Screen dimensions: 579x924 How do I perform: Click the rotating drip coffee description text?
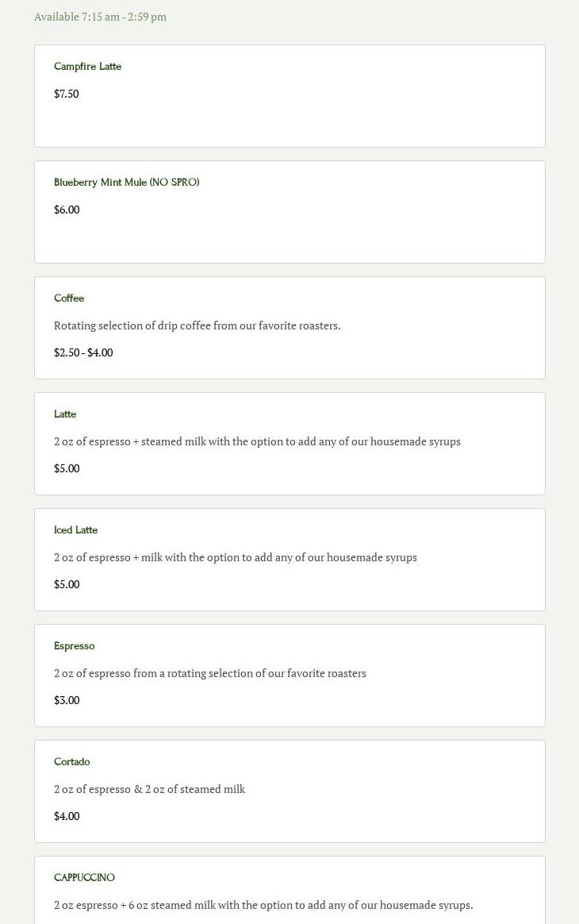point(197,325)
